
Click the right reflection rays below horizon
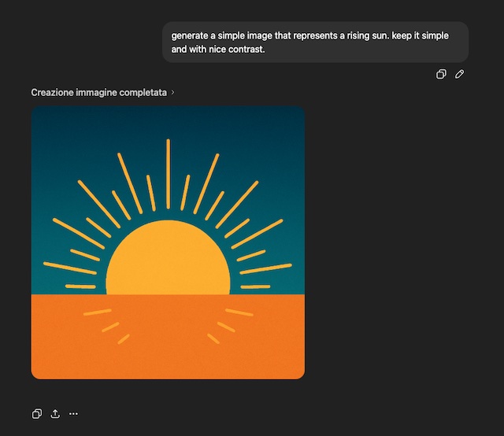[x=230, y=323]
